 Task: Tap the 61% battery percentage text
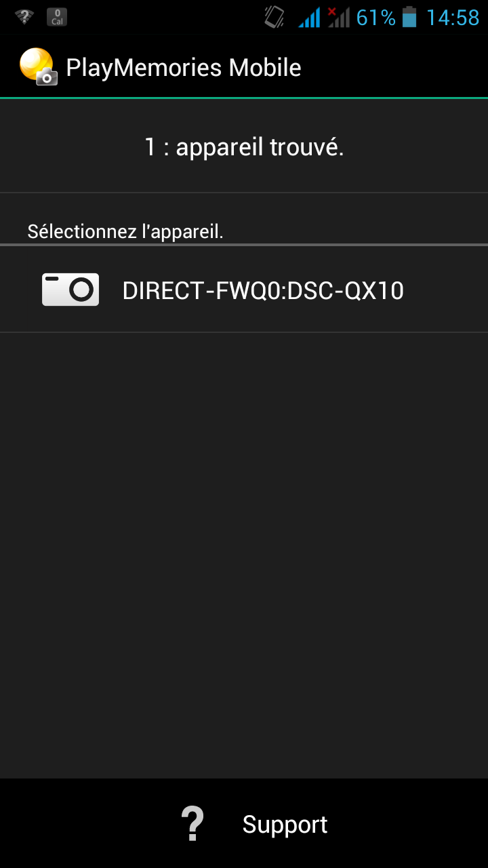click(376, 18)
